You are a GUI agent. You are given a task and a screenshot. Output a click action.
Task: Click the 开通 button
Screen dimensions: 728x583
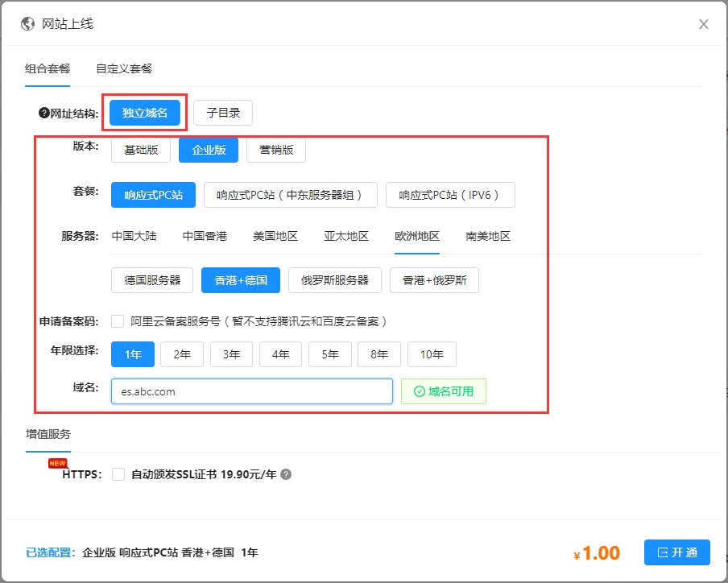(x=676, y=552)
